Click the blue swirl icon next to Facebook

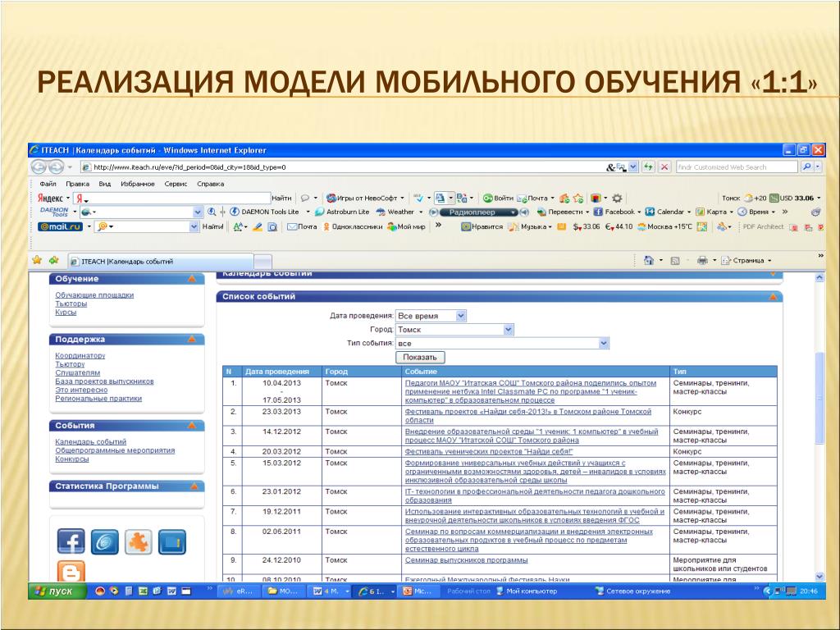coord(104,541)
